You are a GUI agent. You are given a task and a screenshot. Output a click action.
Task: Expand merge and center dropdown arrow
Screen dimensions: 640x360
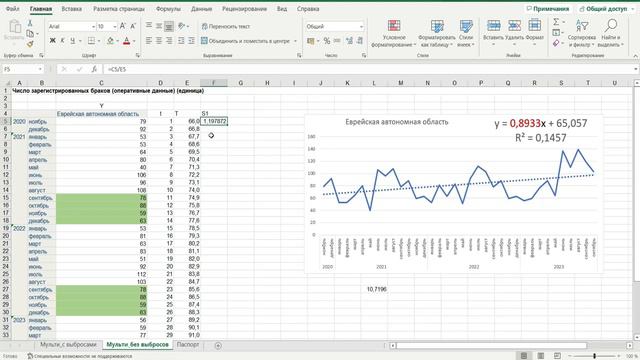295,41
